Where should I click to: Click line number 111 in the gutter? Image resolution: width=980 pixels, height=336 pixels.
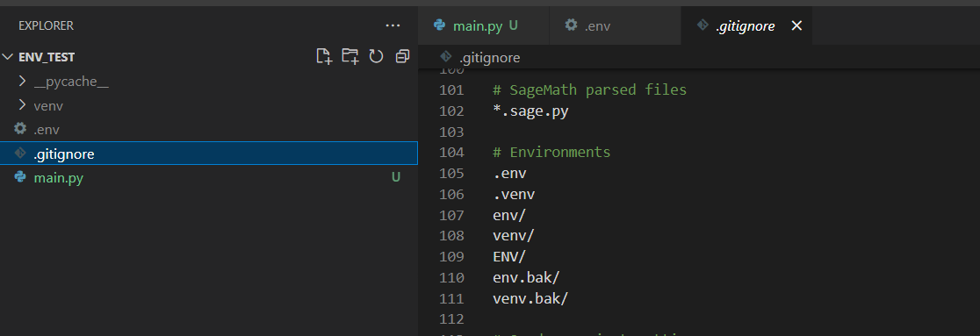pos(452,298)
